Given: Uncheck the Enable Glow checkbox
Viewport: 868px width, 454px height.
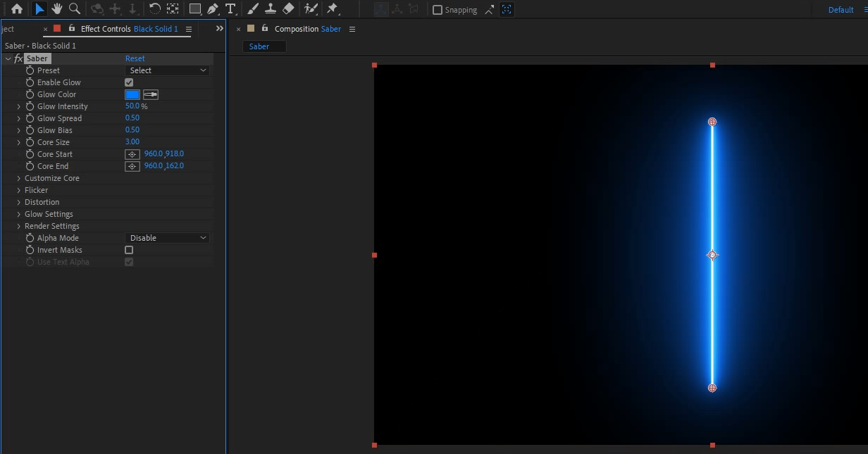Looking at the screenshot, I should click(129, 82).
